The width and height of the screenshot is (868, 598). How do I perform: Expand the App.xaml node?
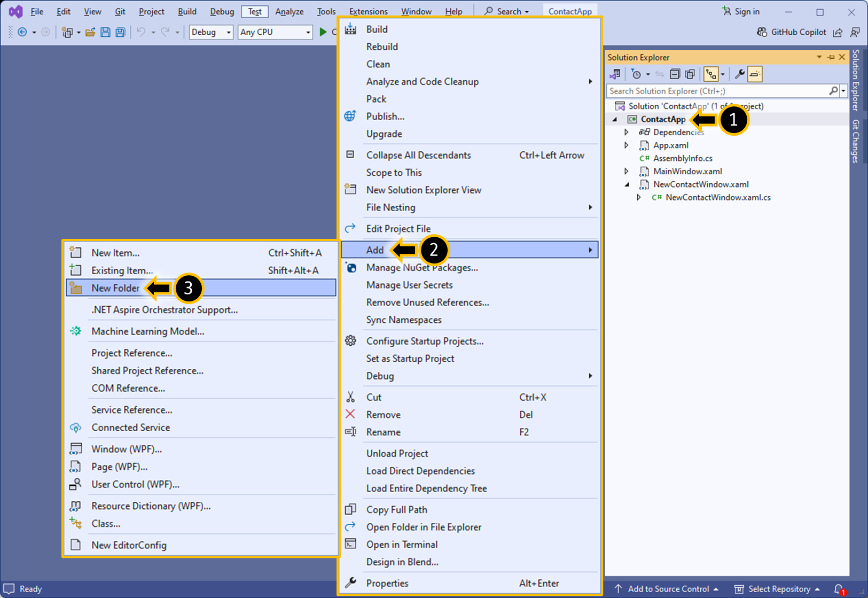627,145
